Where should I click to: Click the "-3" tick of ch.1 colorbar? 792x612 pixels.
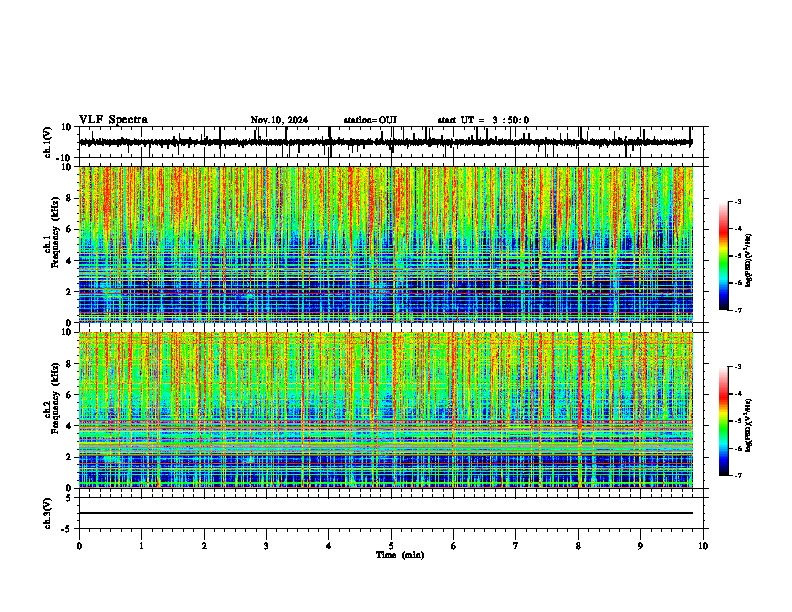738,201
